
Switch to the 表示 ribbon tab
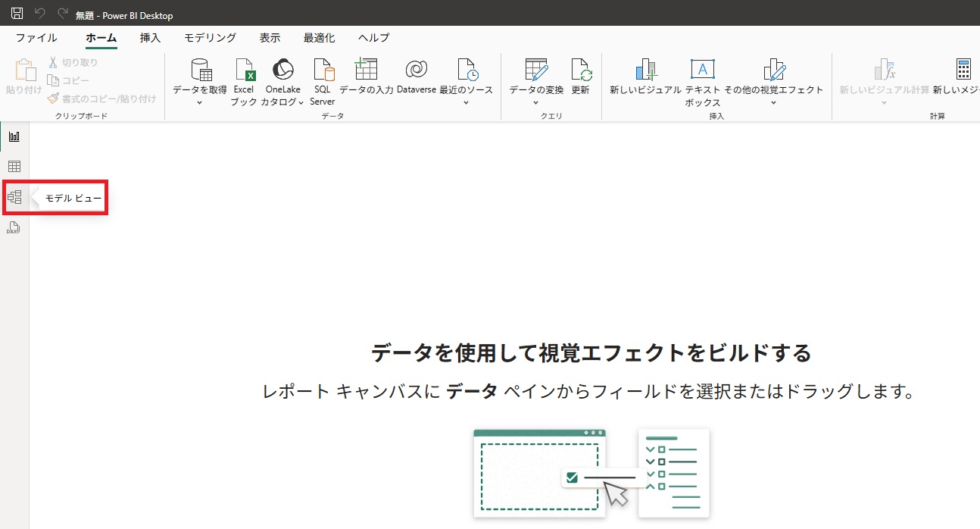(270, 38)
